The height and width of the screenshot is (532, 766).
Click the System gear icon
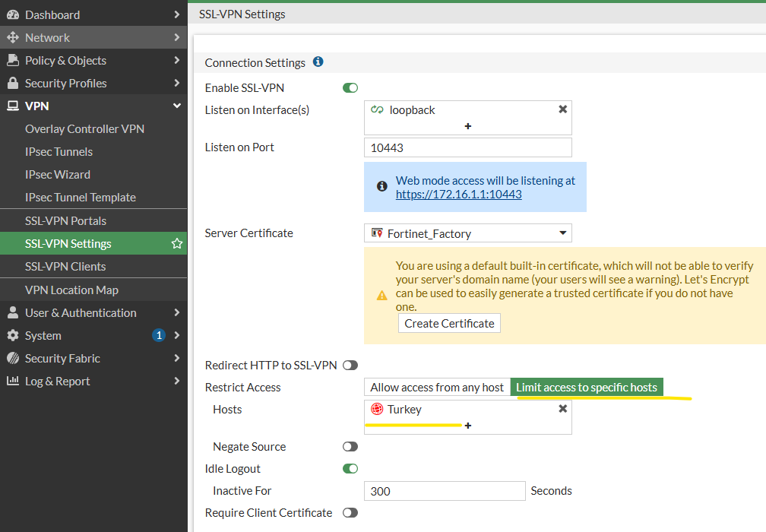(13, 336)
